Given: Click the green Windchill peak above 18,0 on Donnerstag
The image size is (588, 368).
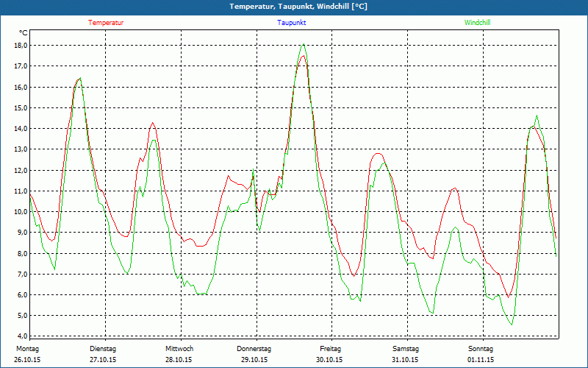Looking at the screenshot, I should pos(304,44).
